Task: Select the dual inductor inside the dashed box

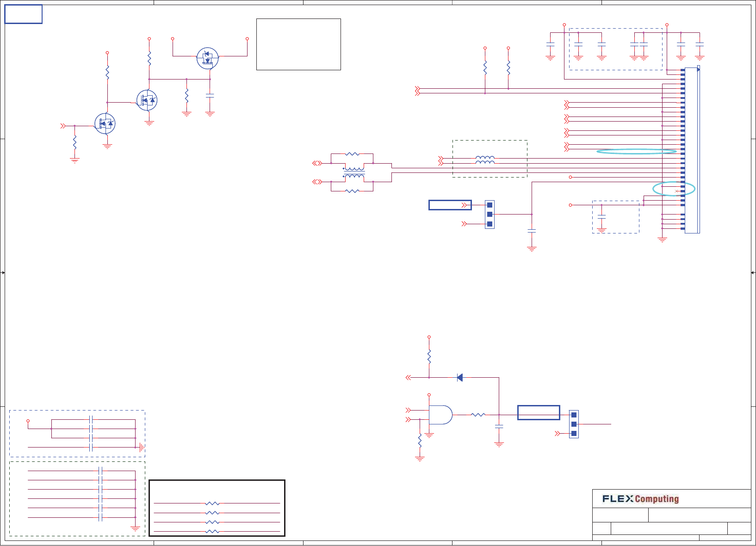Action: (485, 160)
